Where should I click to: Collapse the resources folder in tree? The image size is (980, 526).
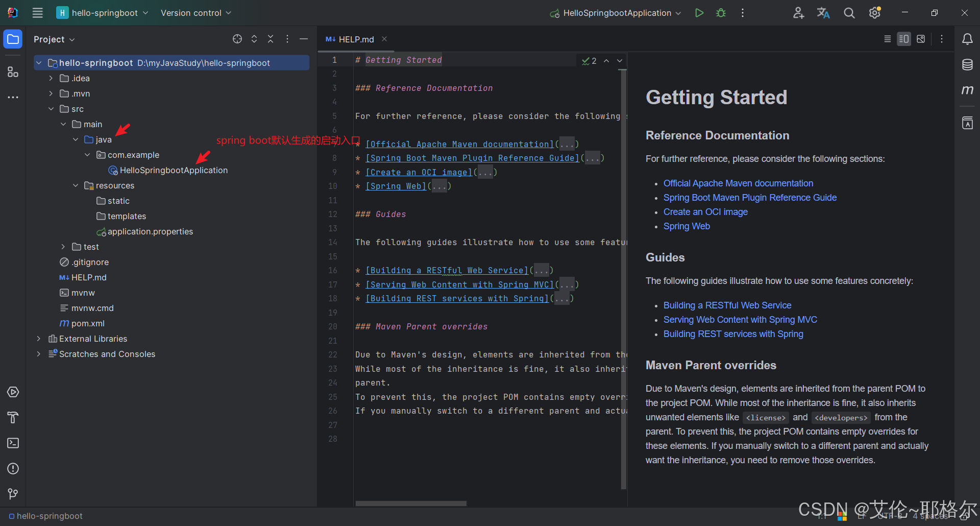(x=76, y=185)
